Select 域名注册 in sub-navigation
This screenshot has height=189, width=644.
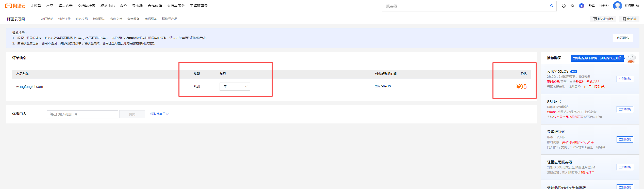tap(64, 19)
